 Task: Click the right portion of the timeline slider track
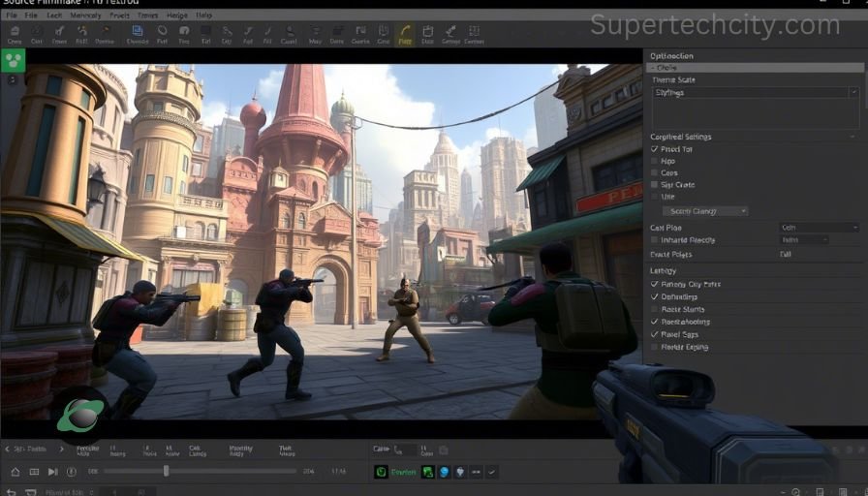[232, 471]
